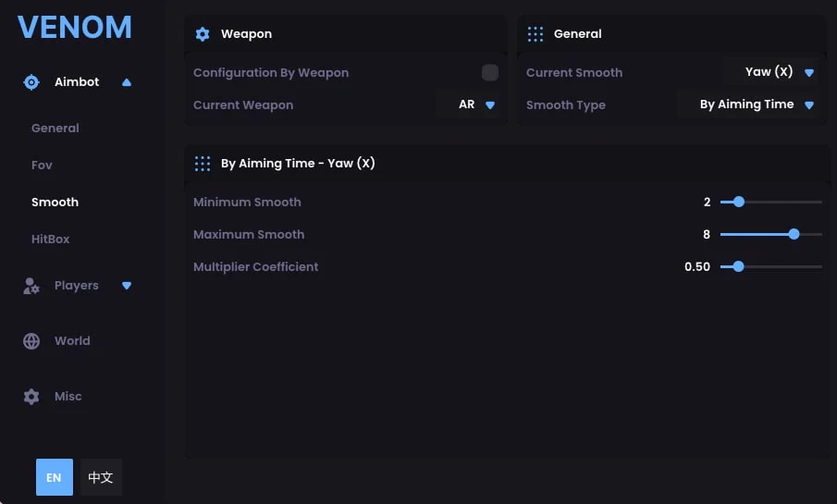Enable Configuration By Weapon checkbox

[x=490, y=73]
